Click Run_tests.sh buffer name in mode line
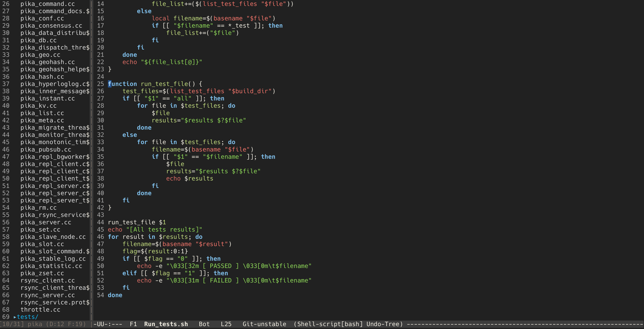Screen dimensions: 644x329 (x=166, y=324)
